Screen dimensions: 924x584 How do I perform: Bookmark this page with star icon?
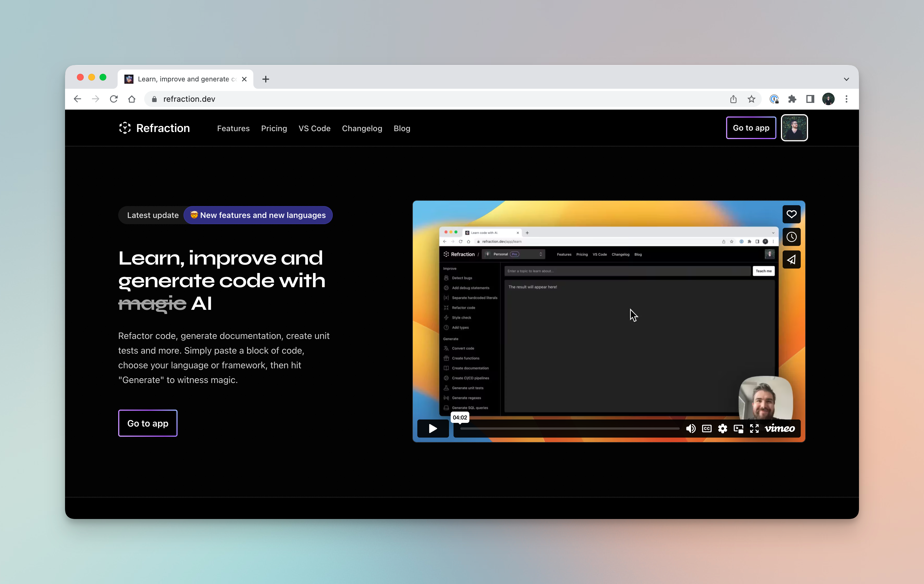[751, 99]
